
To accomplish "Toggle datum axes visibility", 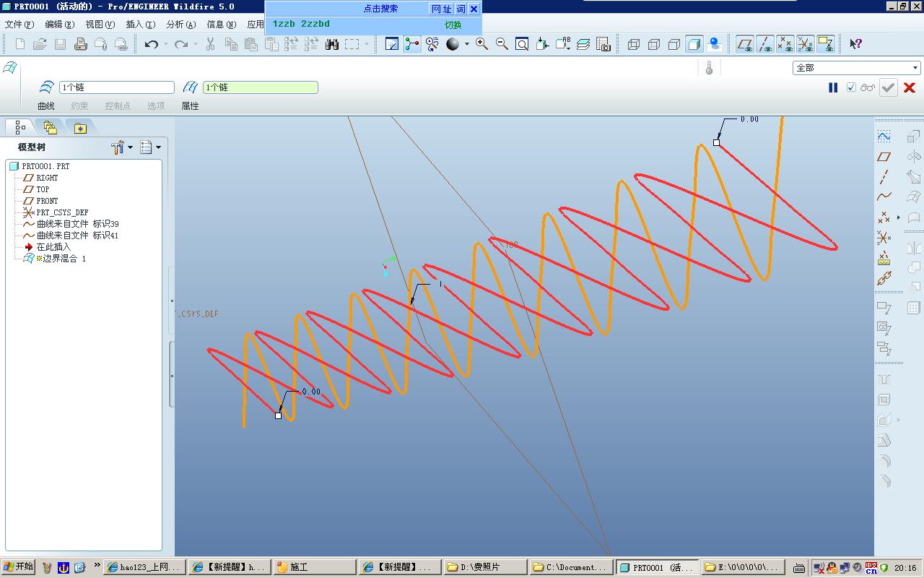I will tap(765, 44).
